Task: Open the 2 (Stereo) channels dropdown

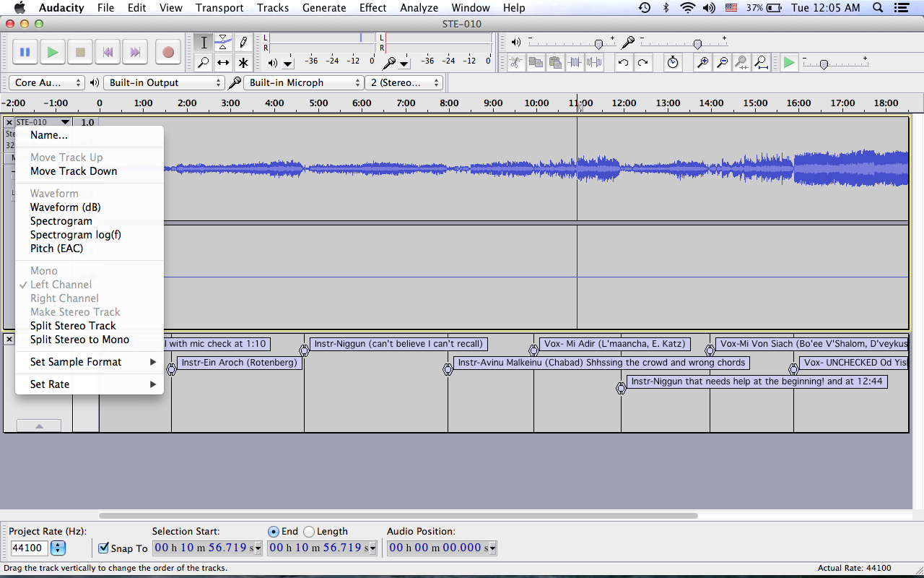Action: 404,83
